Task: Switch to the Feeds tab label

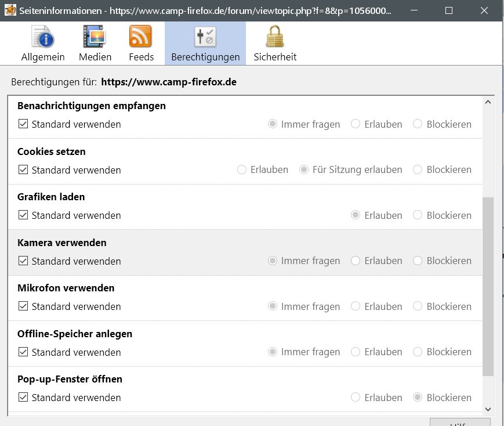Action: pos(142,57)
